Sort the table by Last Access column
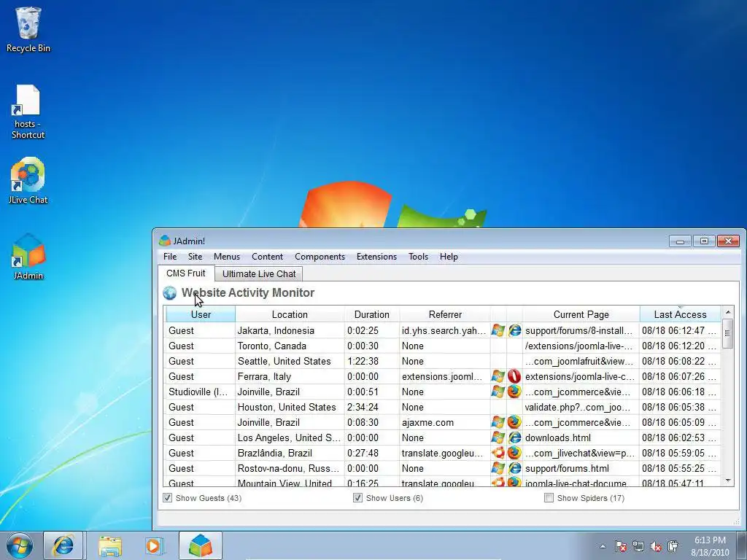This screenshot has width=747, height=560. coord(679,314)
